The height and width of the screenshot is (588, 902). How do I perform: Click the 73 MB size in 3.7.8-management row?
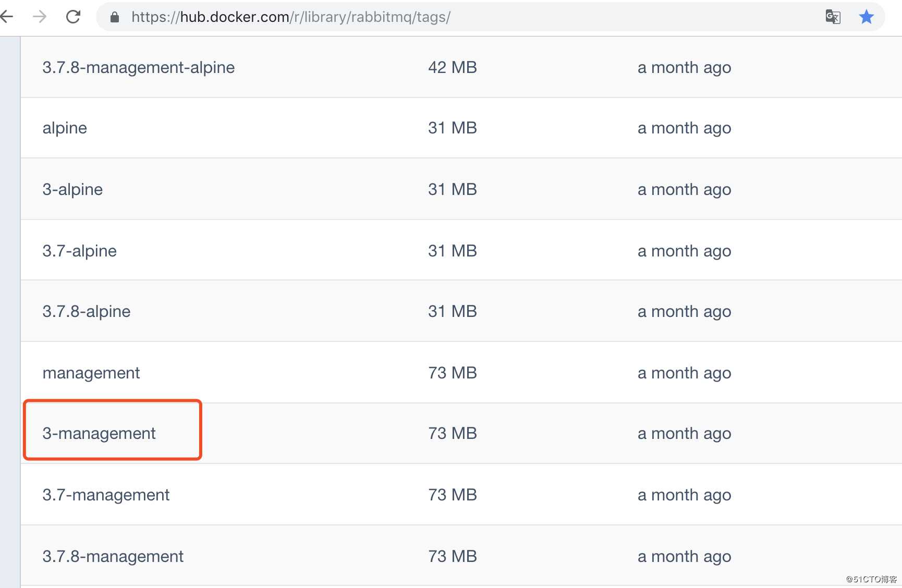[x=453, y=556]
